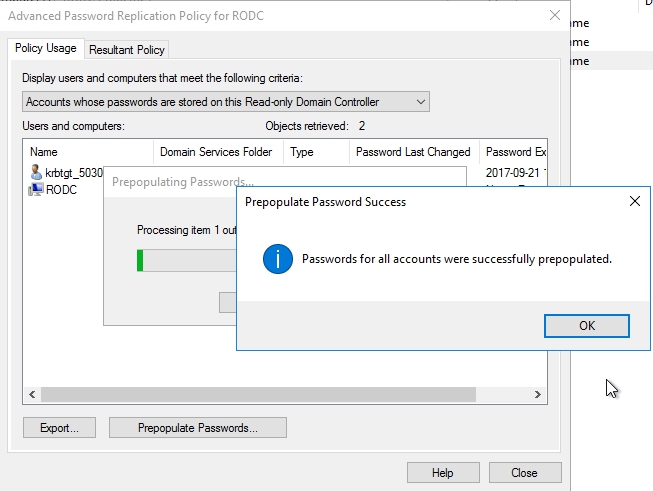Sort by Domain Services Folder column
Screen dimensions: 653x491
pyautogui.click(x=215, y=152)
